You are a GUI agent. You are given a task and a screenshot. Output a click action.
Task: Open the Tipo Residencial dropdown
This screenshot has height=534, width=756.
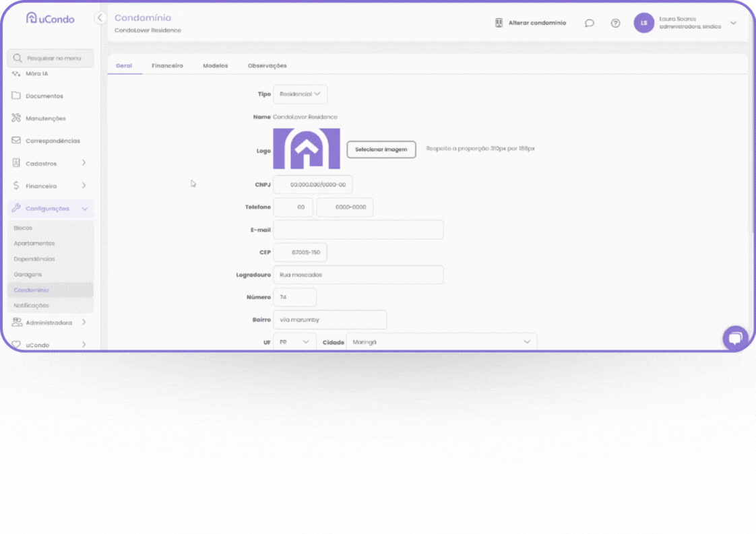coord(300,94)
